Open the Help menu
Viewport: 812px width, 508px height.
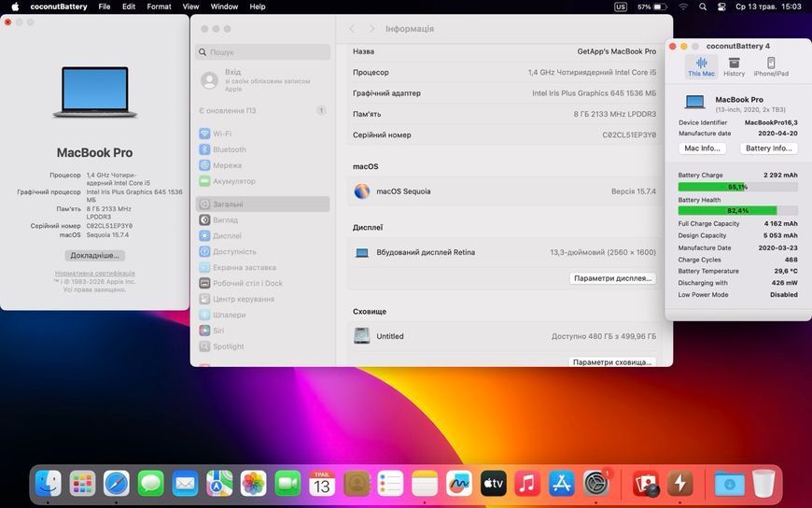[x=258, y=7]
